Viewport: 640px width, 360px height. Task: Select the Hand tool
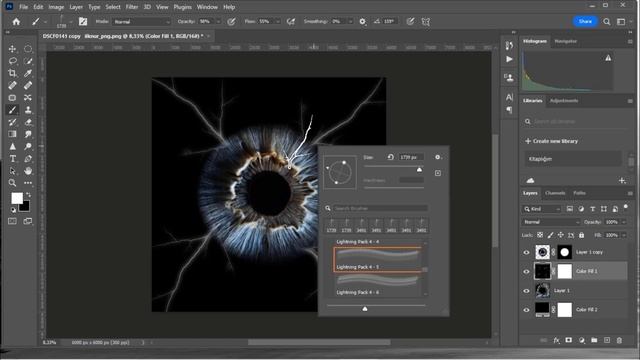28,171
